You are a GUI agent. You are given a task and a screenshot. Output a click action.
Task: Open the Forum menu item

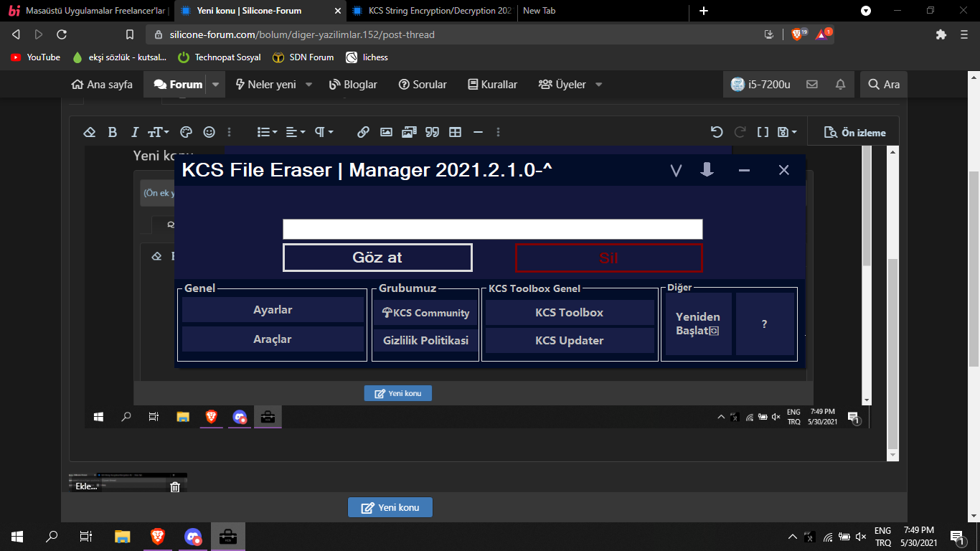tap(178, 85)
